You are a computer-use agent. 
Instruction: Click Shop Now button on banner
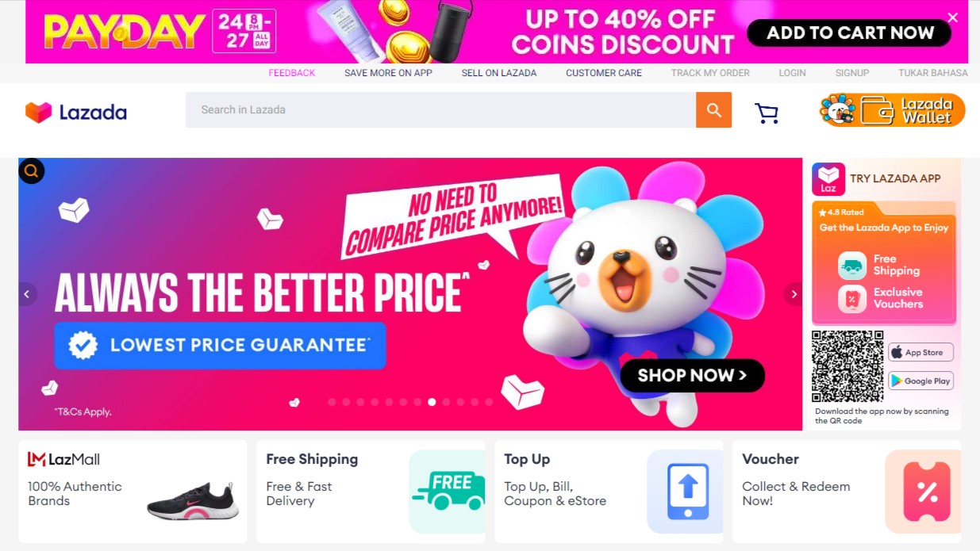692,376
